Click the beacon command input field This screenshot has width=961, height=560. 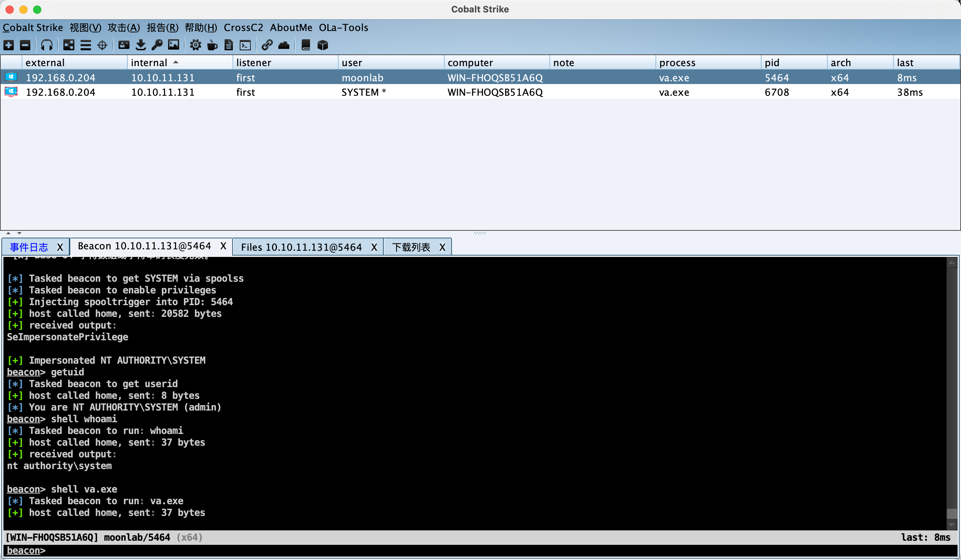tap(458, 551)
